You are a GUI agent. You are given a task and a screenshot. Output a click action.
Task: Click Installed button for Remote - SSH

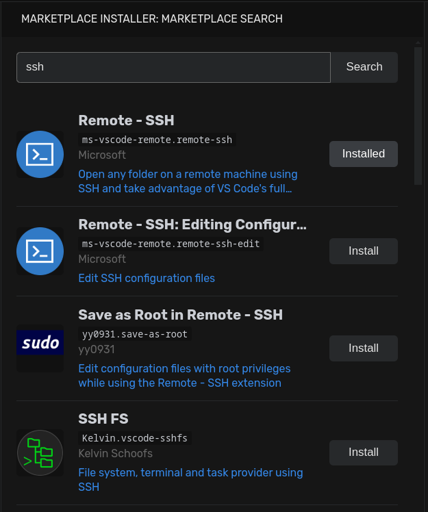363,154
